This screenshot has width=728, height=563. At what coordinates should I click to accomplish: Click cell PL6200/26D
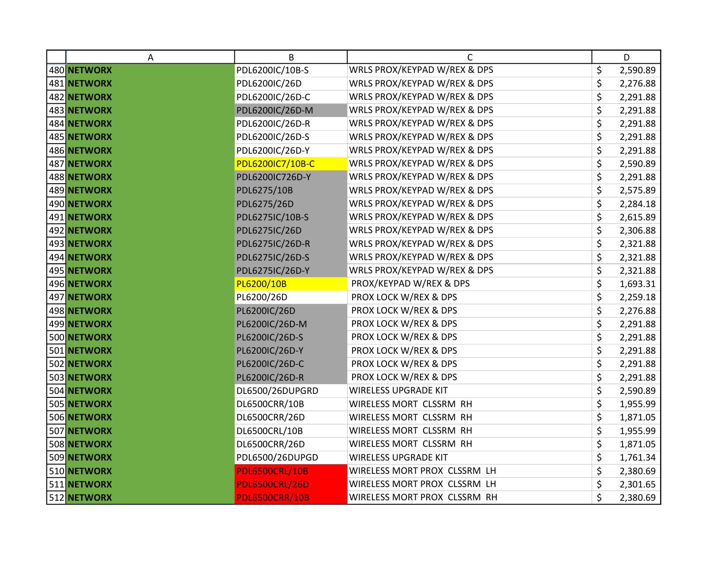click(291, 297)
